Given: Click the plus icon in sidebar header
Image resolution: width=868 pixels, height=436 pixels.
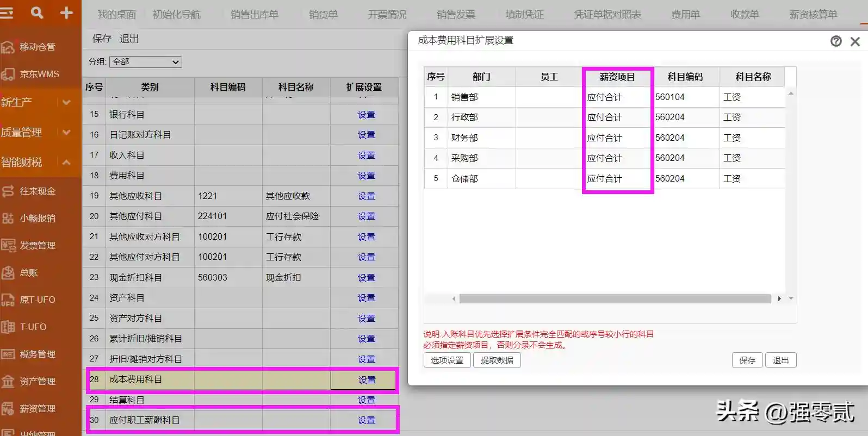Looking at the screenshot, I should point(66,13).
